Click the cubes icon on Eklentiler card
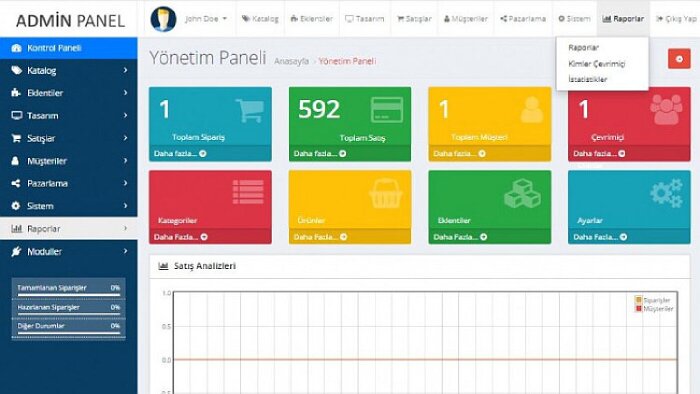Viewport: 700px width, 394px height. pyautogui.click(x=522, y=193)
